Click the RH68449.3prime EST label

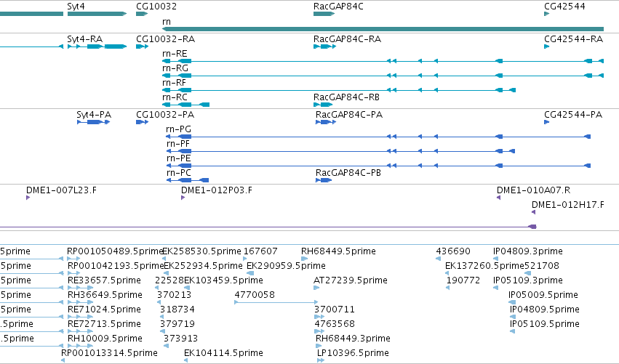pos(353,339)
